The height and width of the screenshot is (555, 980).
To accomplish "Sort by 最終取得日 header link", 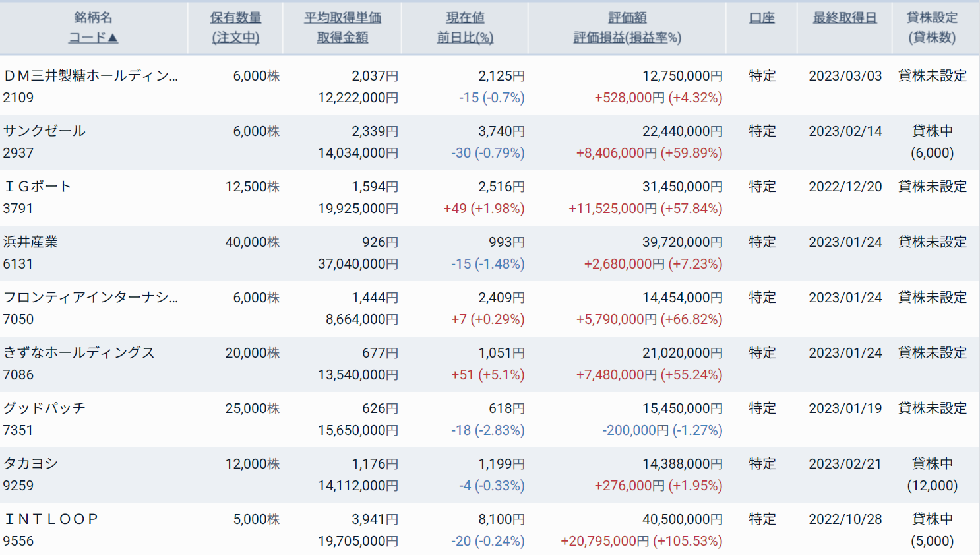I will (845, 18).
